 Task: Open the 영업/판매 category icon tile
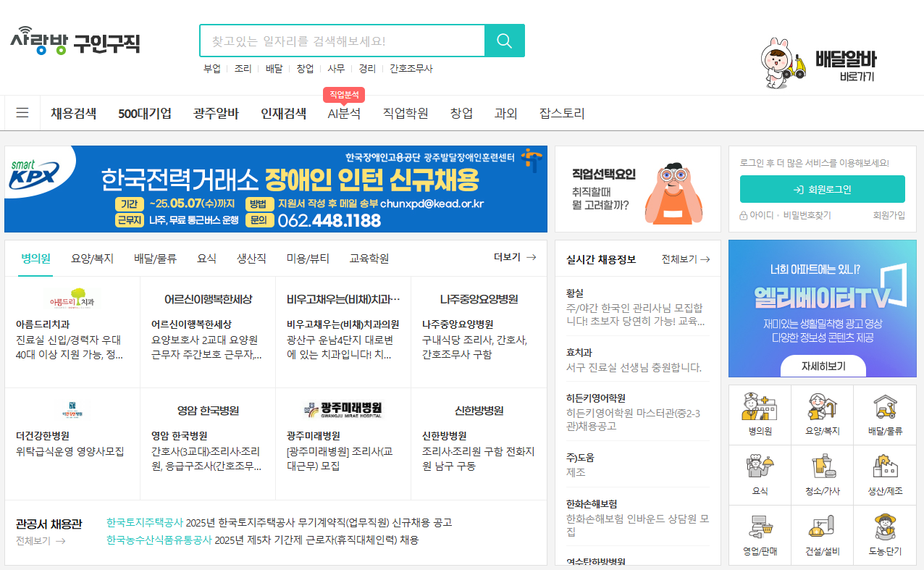pos(760,535)
